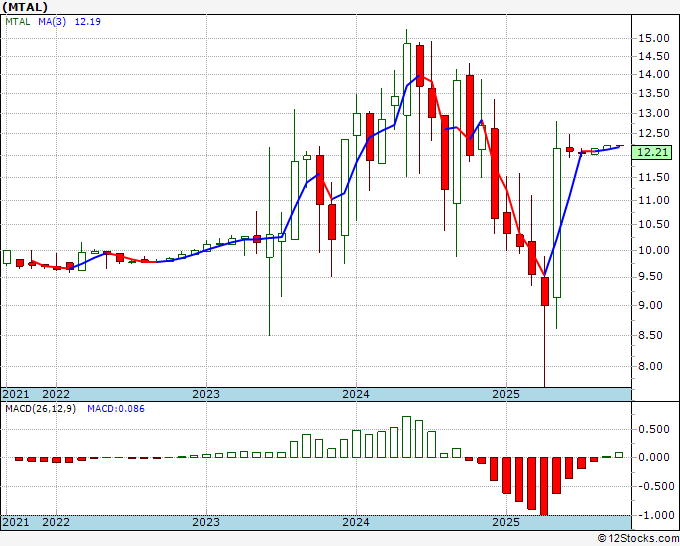Click the 14.50 price axis label
680x546 pixels.
654,56
